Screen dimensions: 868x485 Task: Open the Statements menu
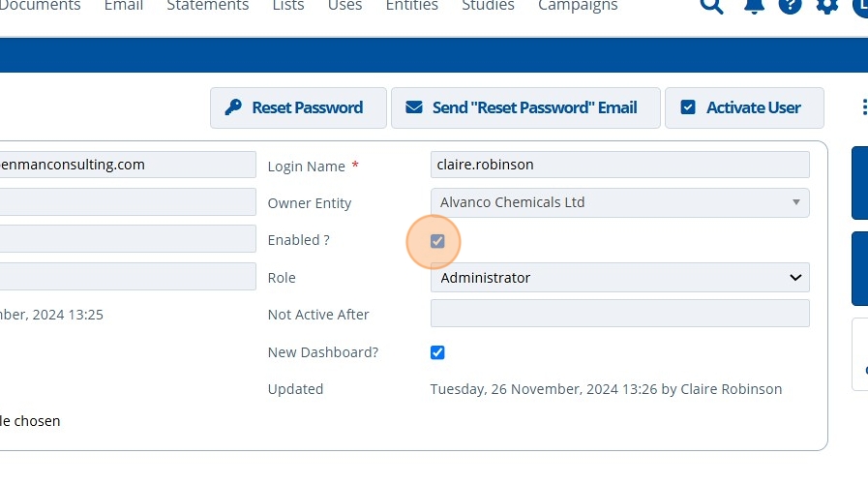click(207, 6)
